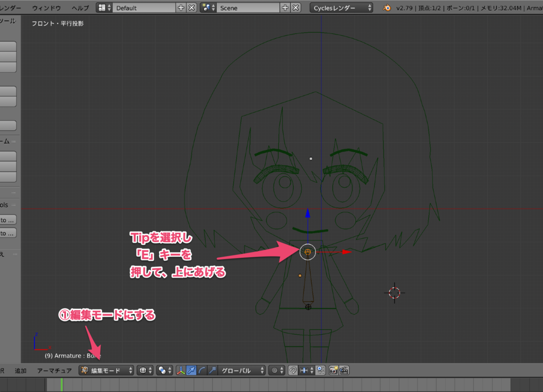The image size is (543, 392).
Task: Open the proportional editing dropdown
Action: [277, 371]
